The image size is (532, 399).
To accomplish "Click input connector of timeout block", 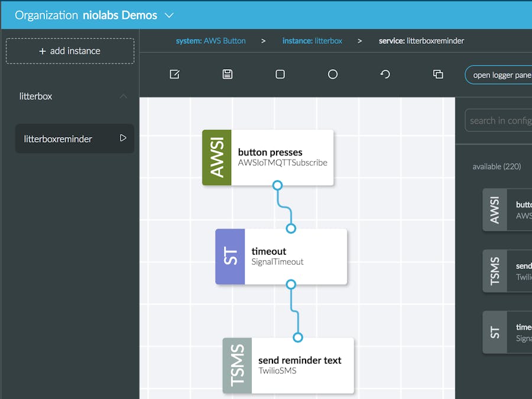I will coord(291,228).
